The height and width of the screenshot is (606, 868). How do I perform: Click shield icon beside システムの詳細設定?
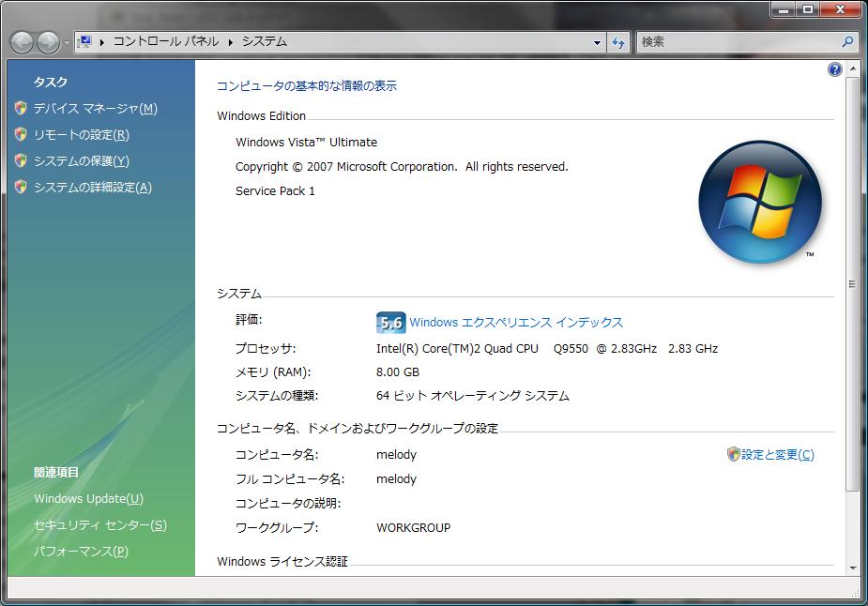tap(21, 187)
